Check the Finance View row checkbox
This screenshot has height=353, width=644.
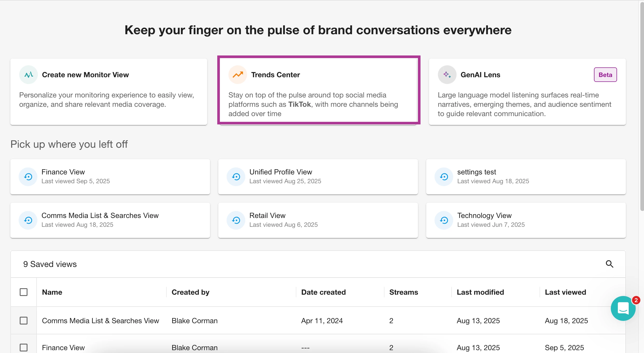tap(24, 347)
